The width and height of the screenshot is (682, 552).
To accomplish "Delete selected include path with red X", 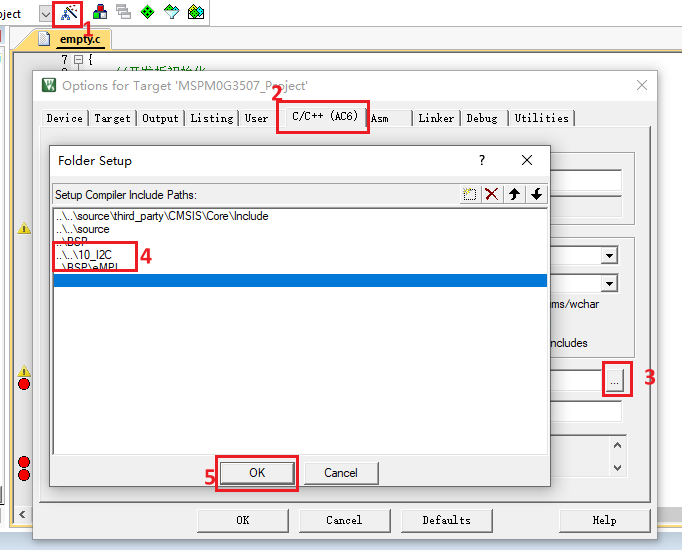I will (x=492, y=194).
